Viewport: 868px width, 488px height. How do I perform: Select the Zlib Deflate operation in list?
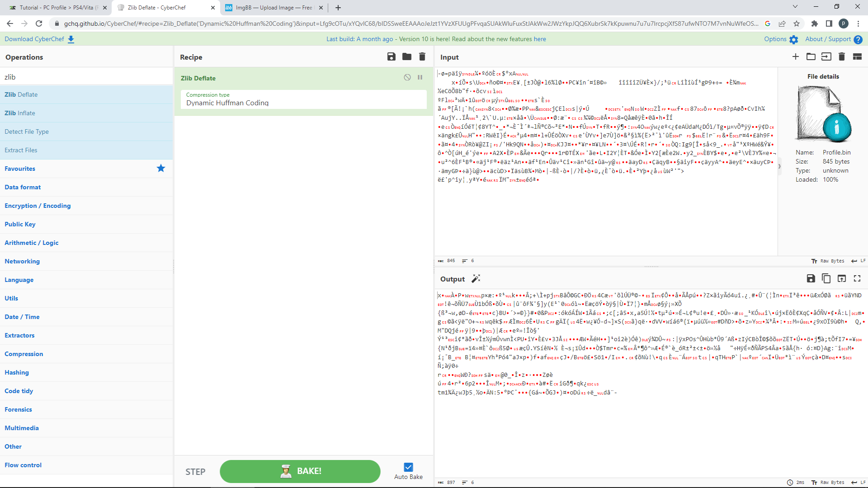[86, 94]
